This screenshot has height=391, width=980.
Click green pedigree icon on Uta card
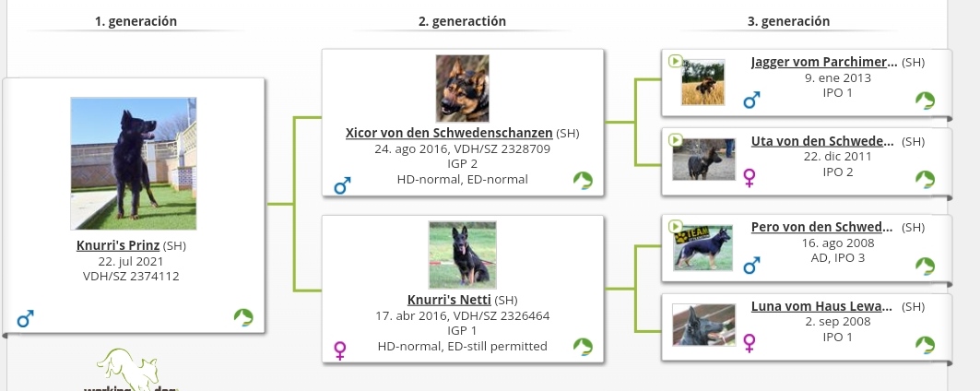tap(925, 179)
